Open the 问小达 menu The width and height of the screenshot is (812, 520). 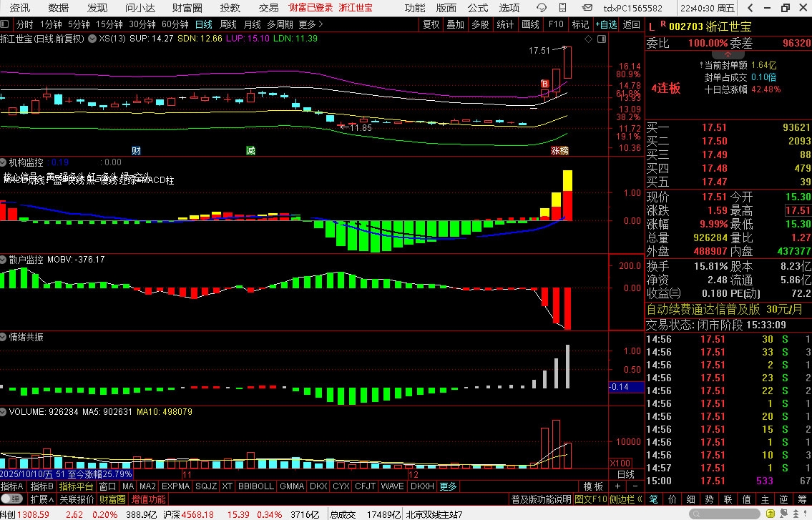coord(140,8)
